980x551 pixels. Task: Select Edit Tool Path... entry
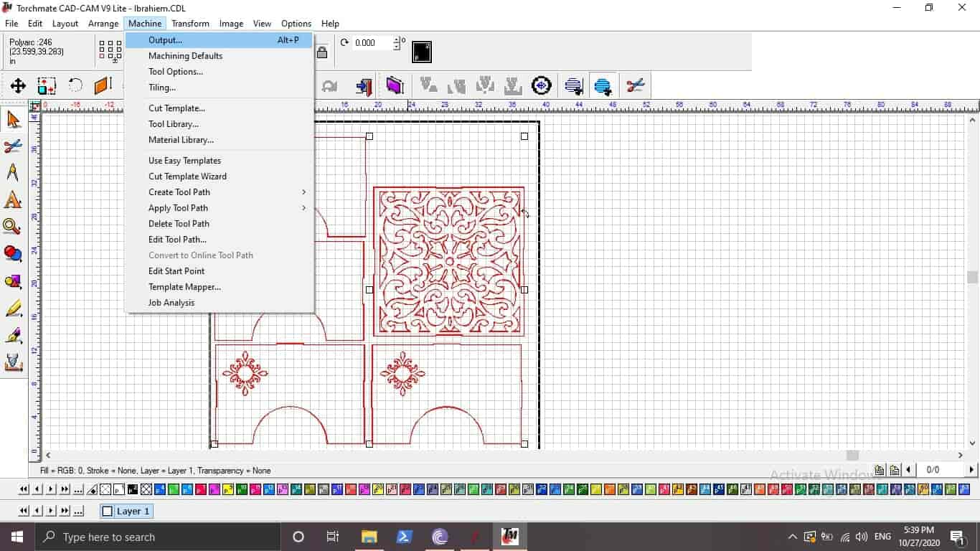[x=219, y=240]
